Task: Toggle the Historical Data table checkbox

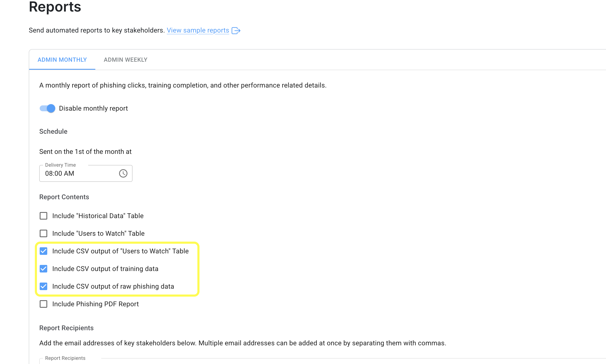Action: click(43, 216)
